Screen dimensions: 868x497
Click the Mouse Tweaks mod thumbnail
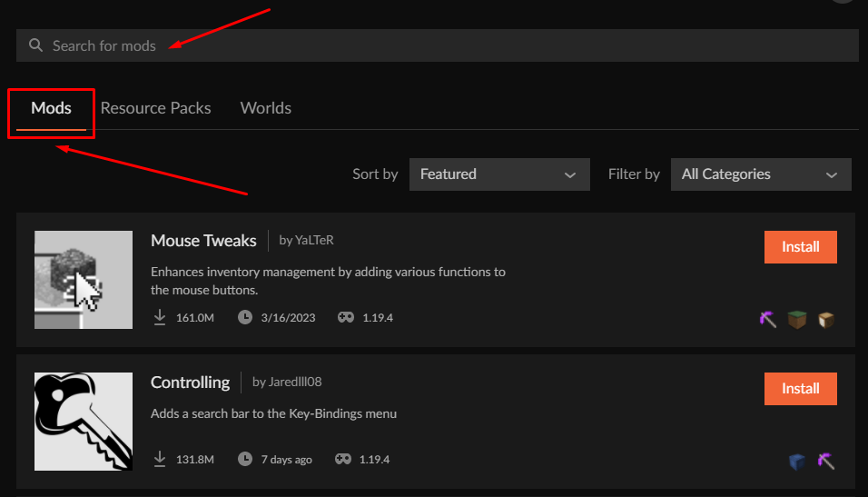pyautogui.click(x=84, y=280)
